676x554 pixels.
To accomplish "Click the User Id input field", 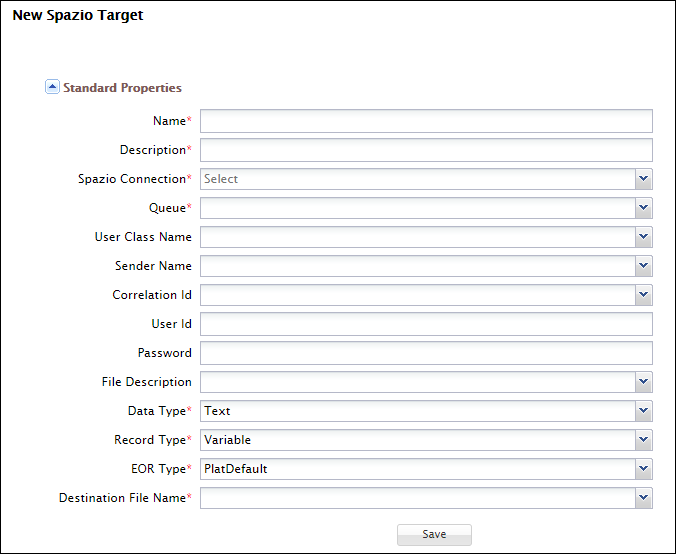I will [x=426, y=324].
